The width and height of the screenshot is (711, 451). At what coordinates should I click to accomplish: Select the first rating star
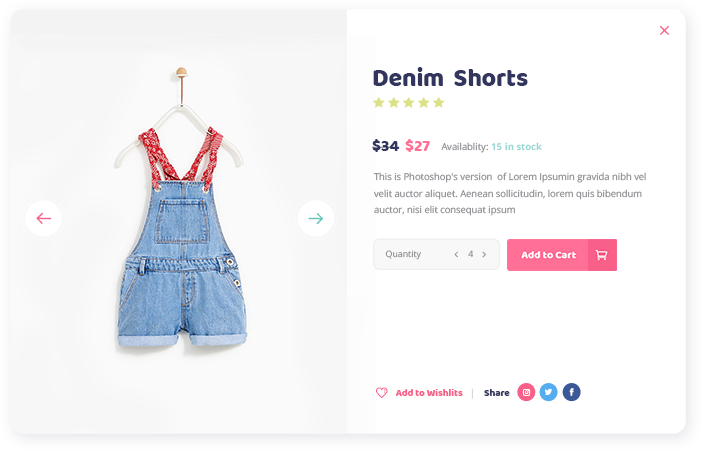click(x=379, y=102)
